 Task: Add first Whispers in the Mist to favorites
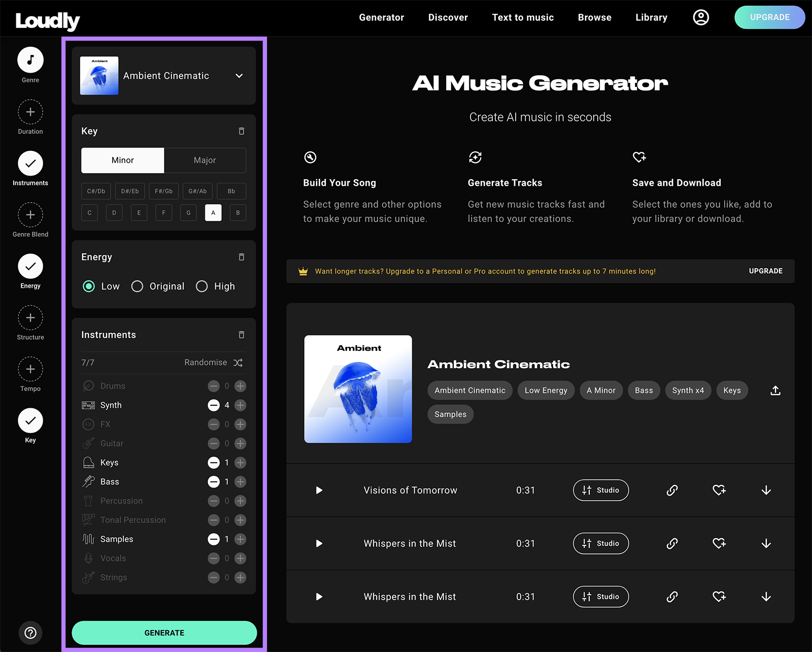(719, 543)
